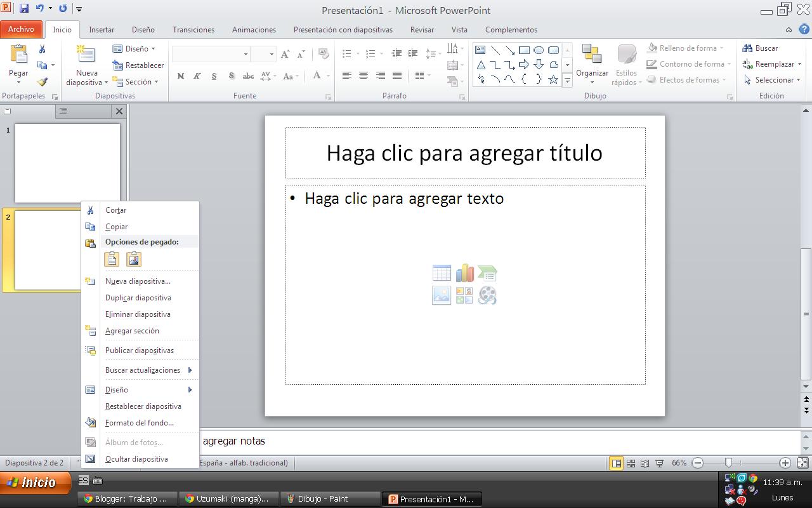The height and width of the screenshot is (508, 812).
Task: Insert a picture from file placeholder icon
Action: [442, 295]
